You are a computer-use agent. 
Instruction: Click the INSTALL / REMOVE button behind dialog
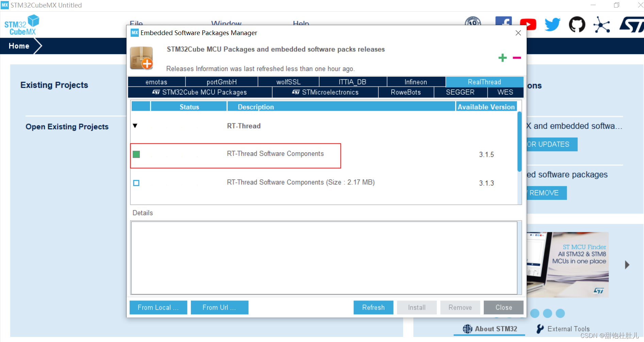pyautogui.click(x=547, y=193)
